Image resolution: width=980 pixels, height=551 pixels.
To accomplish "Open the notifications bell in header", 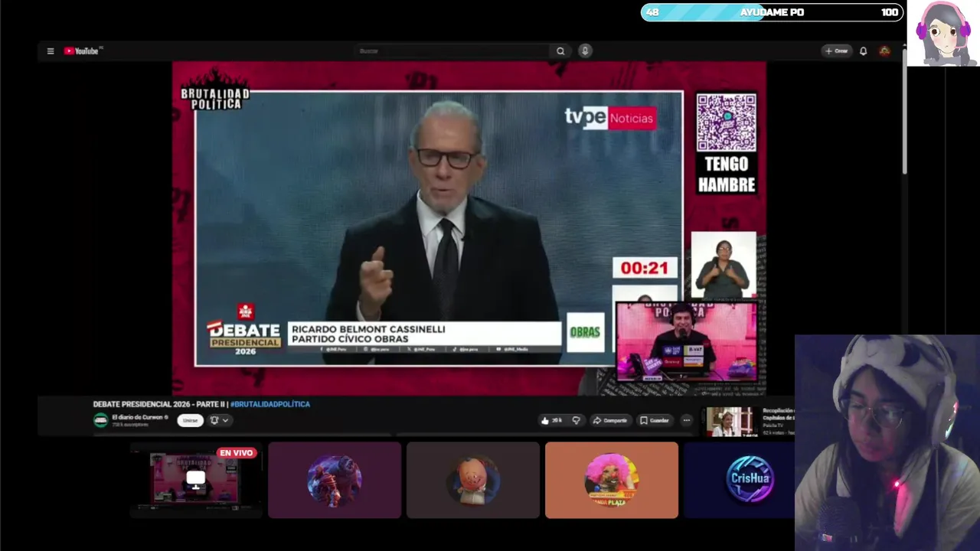I will tap(863, 51).
